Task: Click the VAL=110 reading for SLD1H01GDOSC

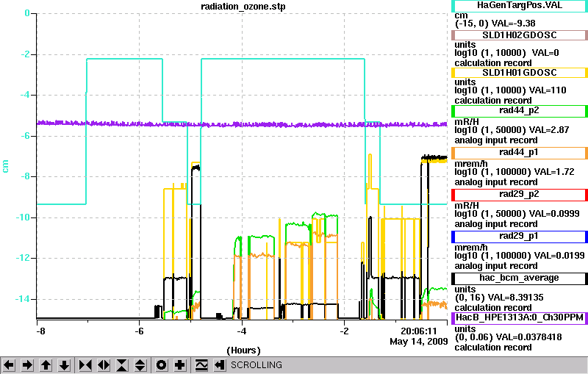Action: coord(548,90)
